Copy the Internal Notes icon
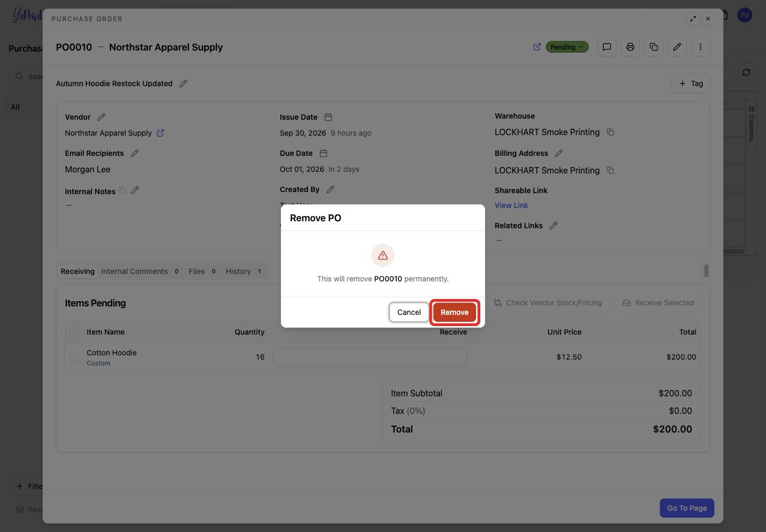The image size is (766, 532). click(x=122, y=190)
